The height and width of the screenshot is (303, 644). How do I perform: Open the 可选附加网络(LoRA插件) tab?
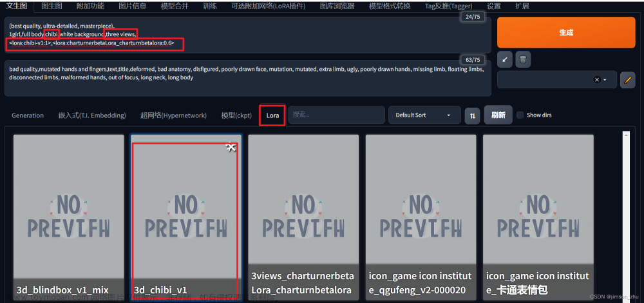point(268,6)
